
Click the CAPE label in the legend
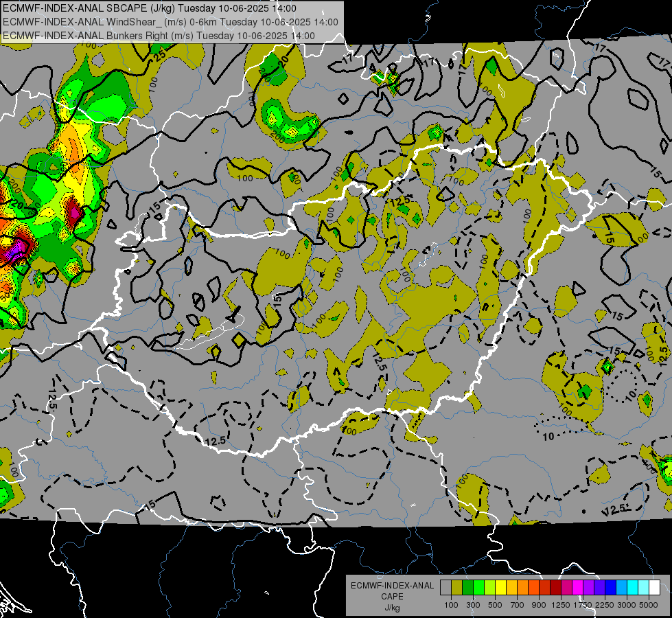click(x=392, y=597)
